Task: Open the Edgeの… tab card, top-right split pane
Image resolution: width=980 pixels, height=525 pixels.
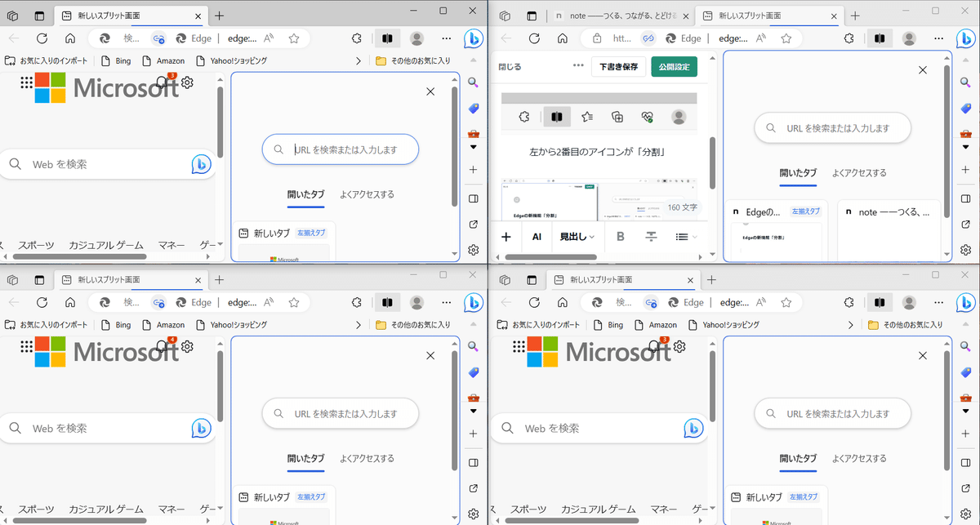Action: 776,231
